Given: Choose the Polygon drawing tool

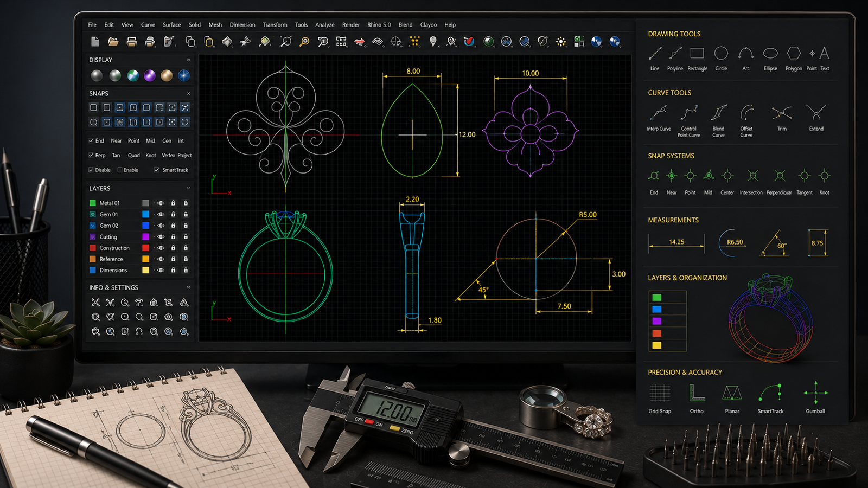Looking at the screenshot, I should 794,53.
